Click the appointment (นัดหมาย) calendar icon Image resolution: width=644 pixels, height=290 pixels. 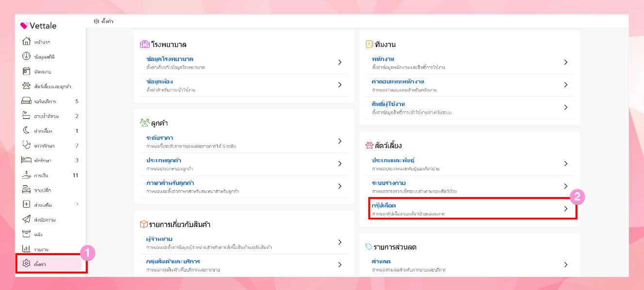point(27,72)
